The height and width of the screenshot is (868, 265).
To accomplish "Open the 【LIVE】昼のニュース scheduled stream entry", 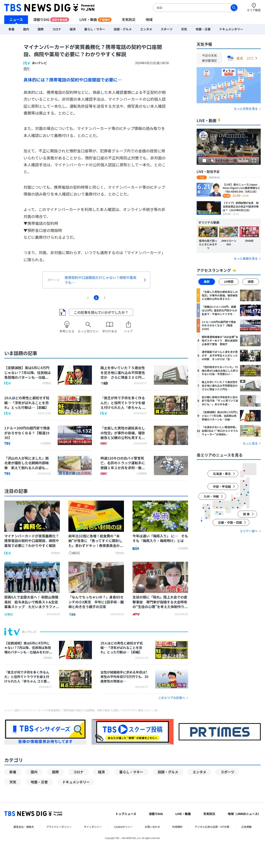I will click(229, 190).
